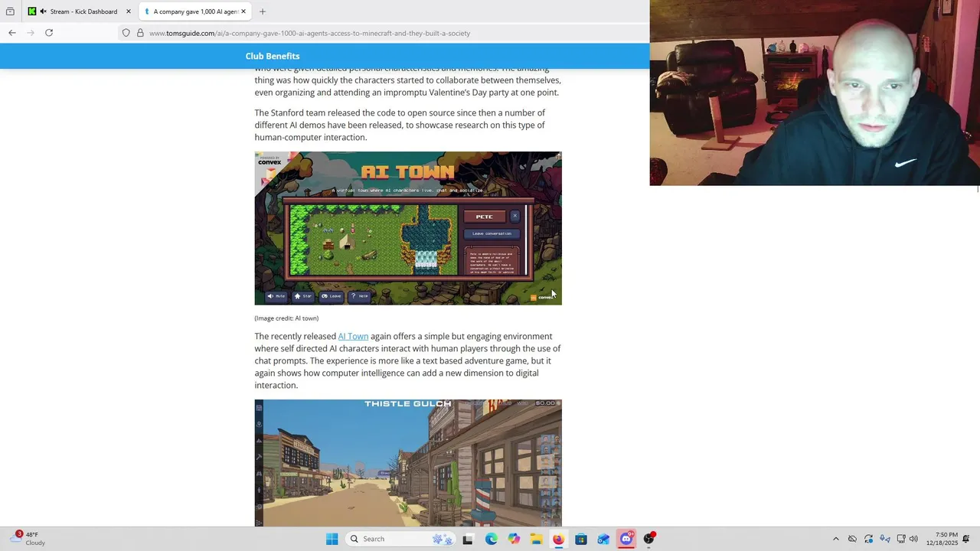The image size is (980, 551).
Task: Click the network status tray icon
Action: point(901,539)
